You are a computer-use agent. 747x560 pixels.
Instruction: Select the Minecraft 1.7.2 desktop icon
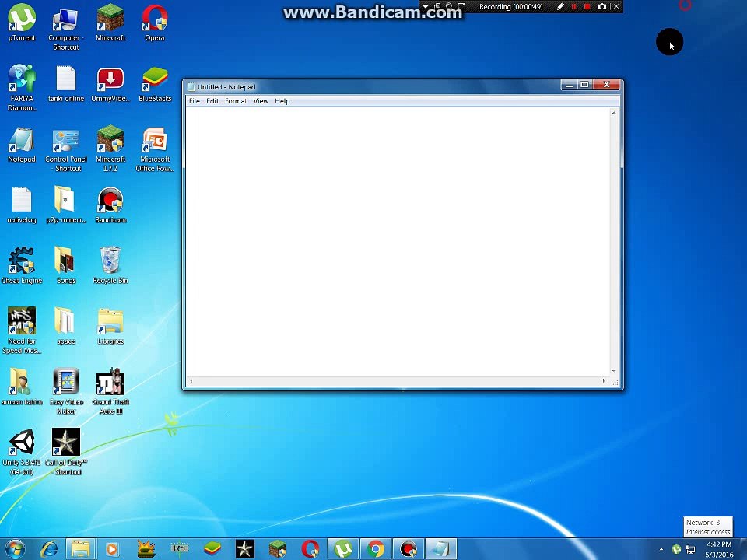point(110,149)
